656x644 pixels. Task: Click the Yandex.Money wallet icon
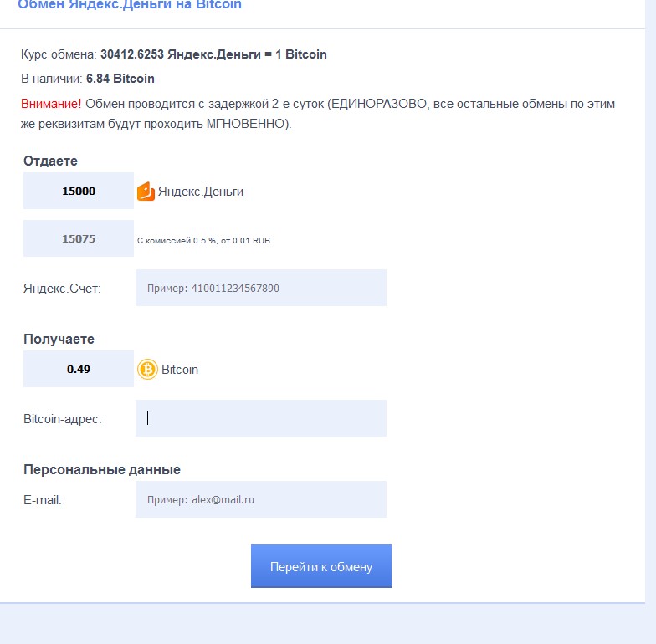[x=146, y=192]
